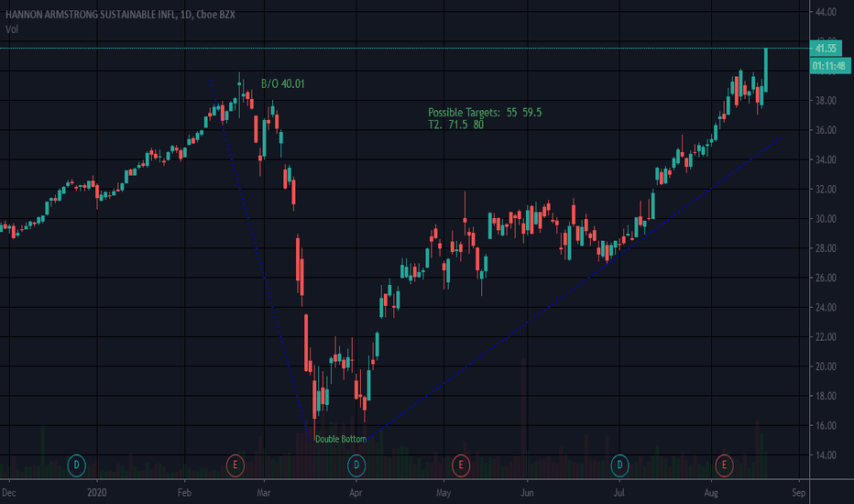The height and width of the screenshot is (504, 854).
Task: Click the Jul label on the time axis
Action: pos(619,493)
